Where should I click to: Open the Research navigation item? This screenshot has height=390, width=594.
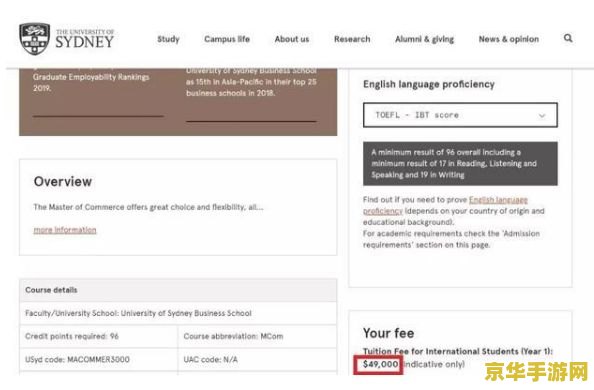352,39
